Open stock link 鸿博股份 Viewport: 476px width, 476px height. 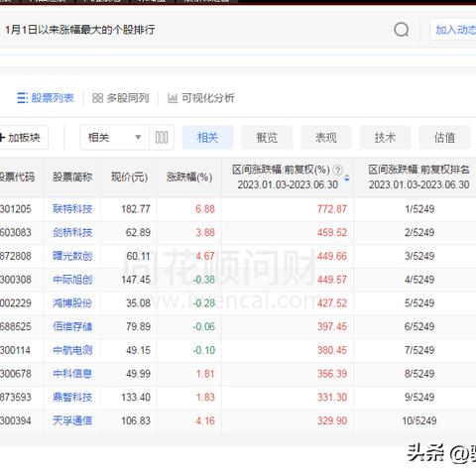tap(72, 303)
